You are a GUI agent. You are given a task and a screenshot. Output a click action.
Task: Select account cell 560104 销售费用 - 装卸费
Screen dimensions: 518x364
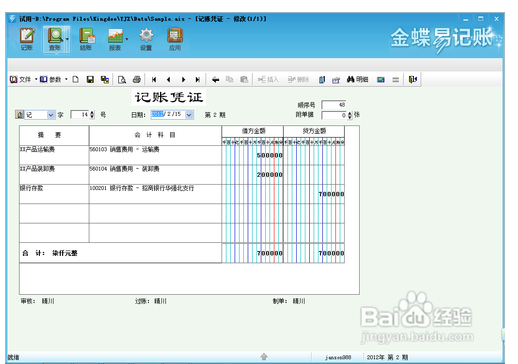coord(155,174)
